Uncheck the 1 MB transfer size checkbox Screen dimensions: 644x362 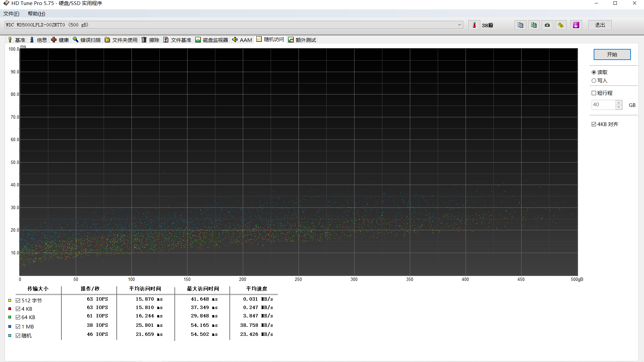pos(18,327)
